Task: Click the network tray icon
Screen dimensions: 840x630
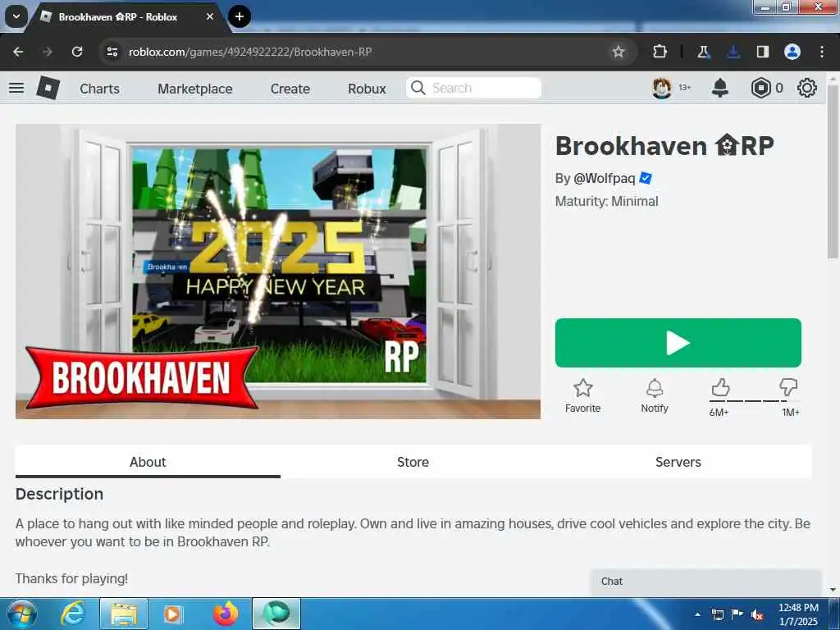Action: coord(717,614)
